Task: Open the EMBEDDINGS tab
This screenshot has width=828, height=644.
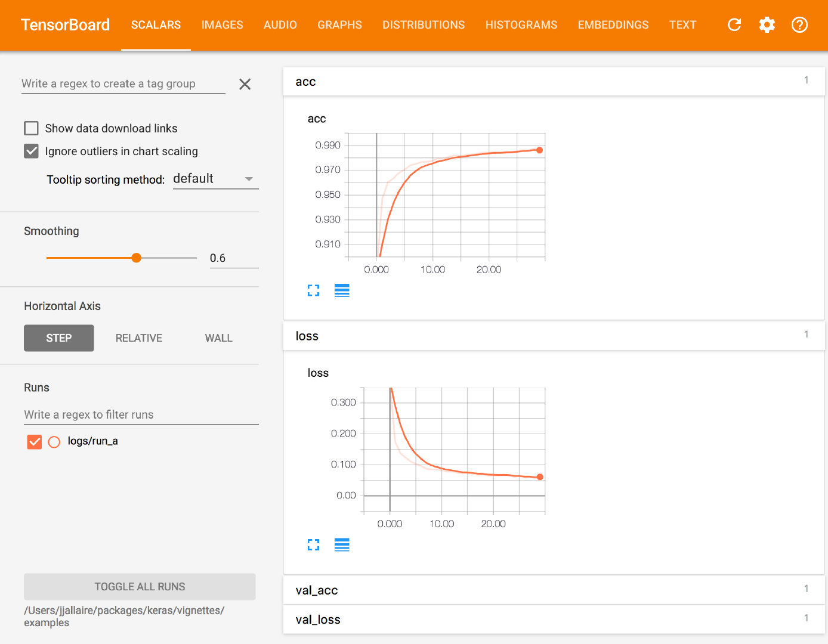Action: [613, 25]
